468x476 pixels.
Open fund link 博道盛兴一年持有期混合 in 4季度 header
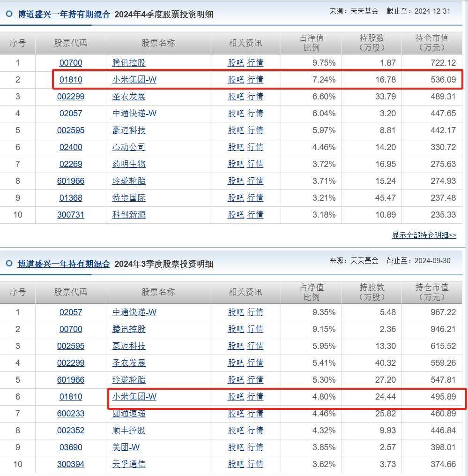pos(64,14)
